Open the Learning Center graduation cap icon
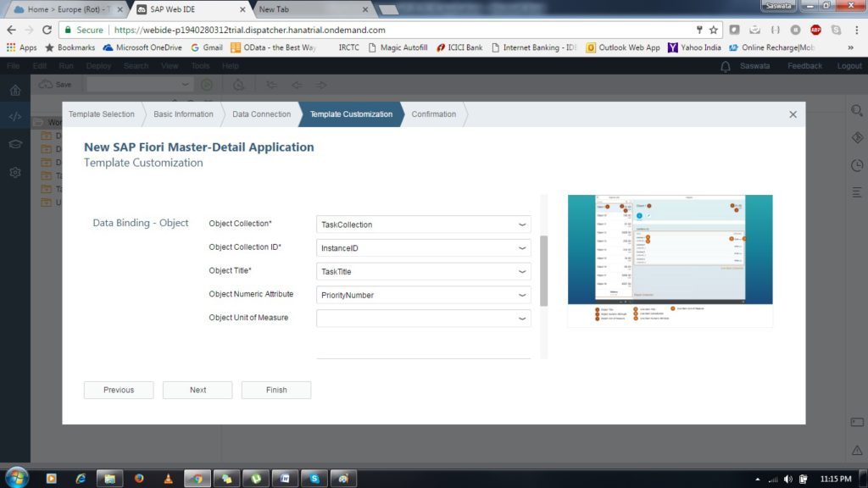The width and height of the screenshot is (868, 488). [x=15, y=144]
